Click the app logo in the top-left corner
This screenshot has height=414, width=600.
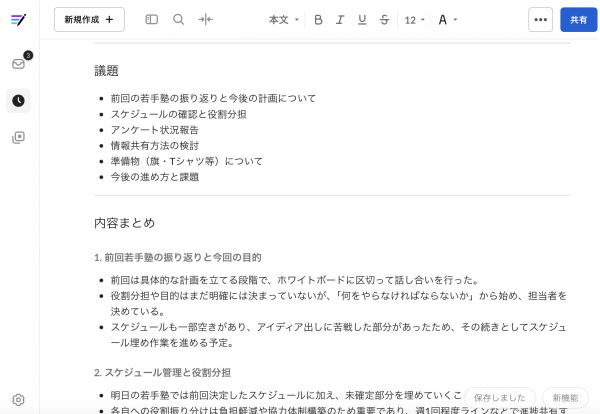click(x=18, y=19)
